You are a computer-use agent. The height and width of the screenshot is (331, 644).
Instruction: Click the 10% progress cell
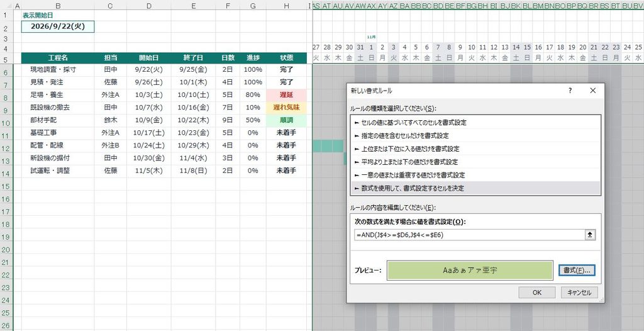pyautogui.click(x=253, y=108)
